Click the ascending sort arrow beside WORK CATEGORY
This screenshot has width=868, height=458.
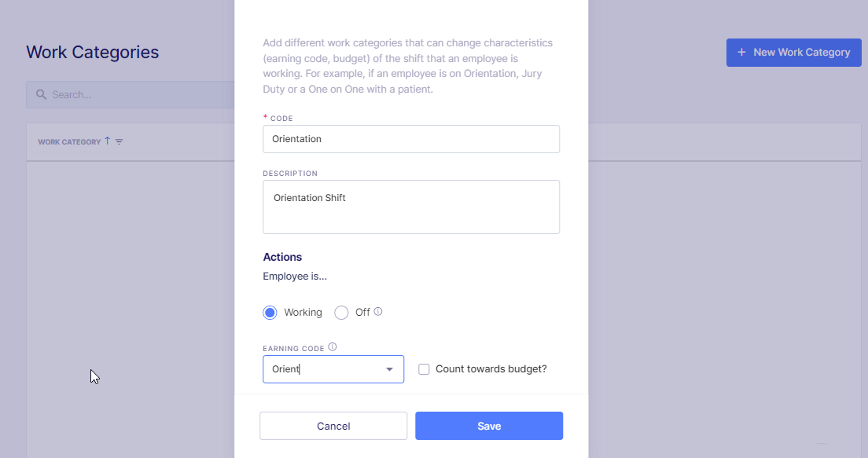(x=108, y=141)
